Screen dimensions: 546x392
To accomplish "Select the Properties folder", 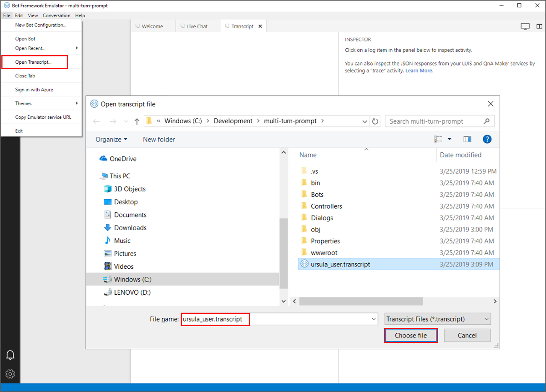I will pyautogui.click(x=320, y=241).
